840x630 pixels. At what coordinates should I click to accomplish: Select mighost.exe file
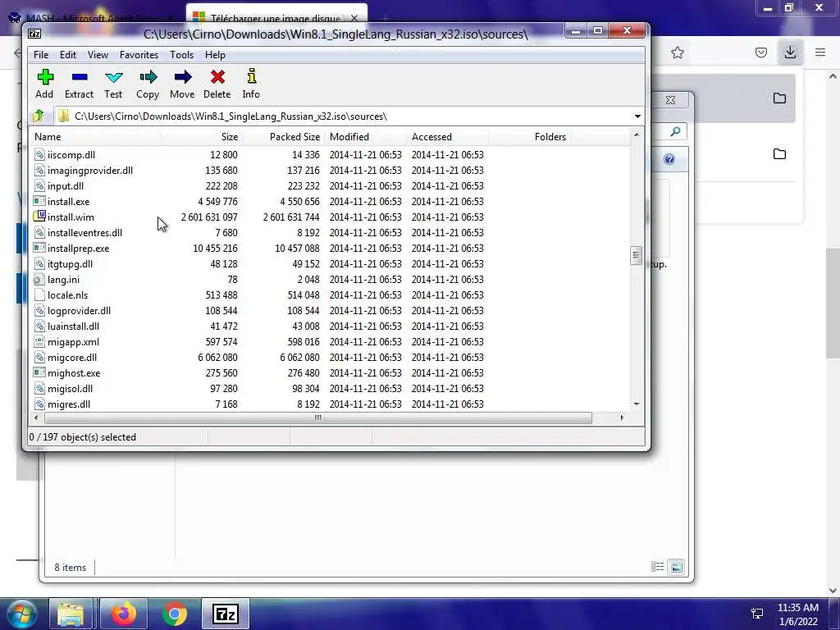click(x=74, y=373)
